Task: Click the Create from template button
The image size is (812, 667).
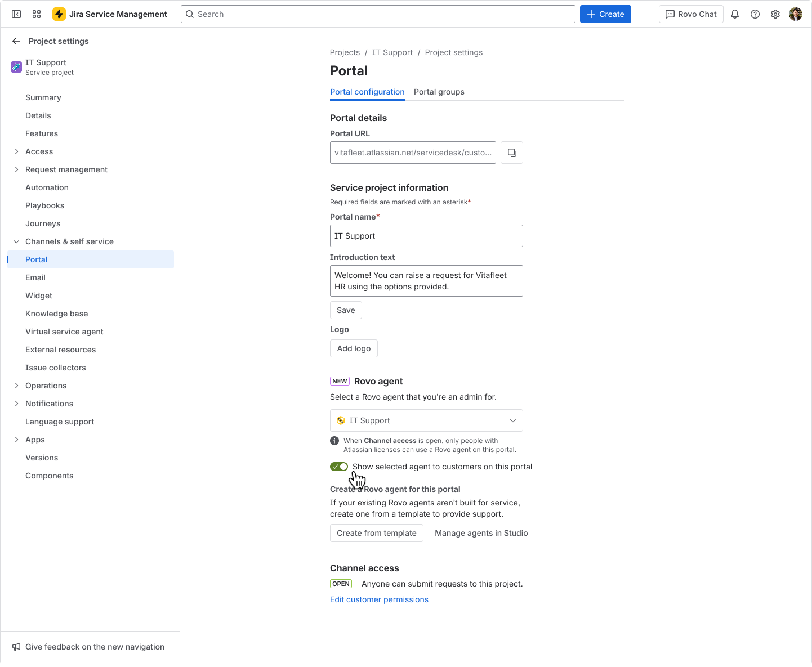Action: coord(377,533)
